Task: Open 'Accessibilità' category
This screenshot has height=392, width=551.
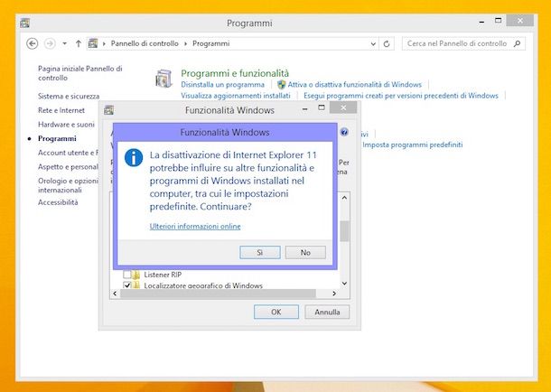Action: coord(58,202)
